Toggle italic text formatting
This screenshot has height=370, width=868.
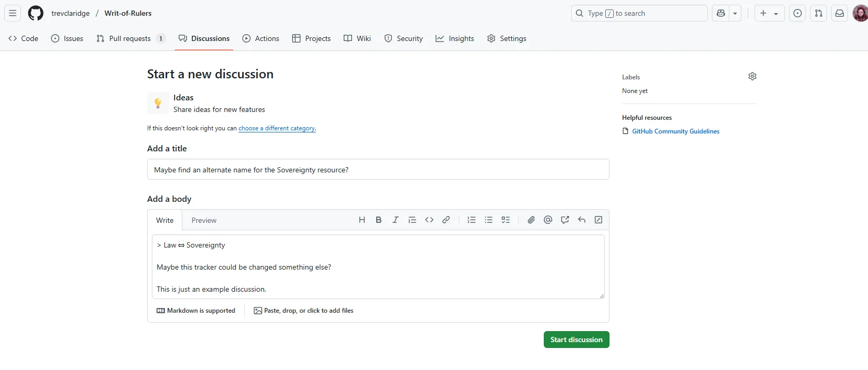tap(395, 220)
